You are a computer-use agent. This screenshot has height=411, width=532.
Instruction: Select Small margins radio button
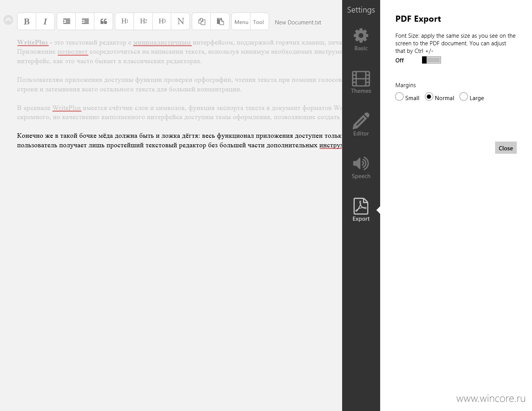coord(399,97)
